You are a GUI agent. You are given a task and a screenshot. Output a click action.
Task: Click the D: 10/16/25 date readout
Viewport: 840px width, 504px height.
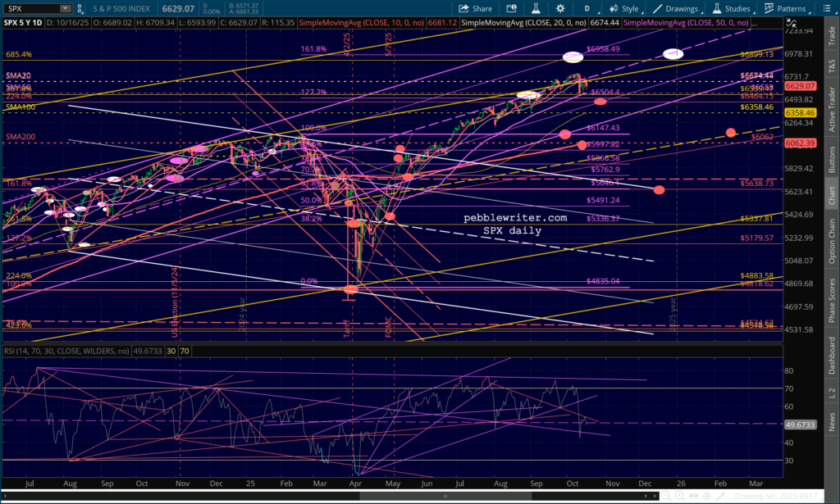(x=67, y=22)
